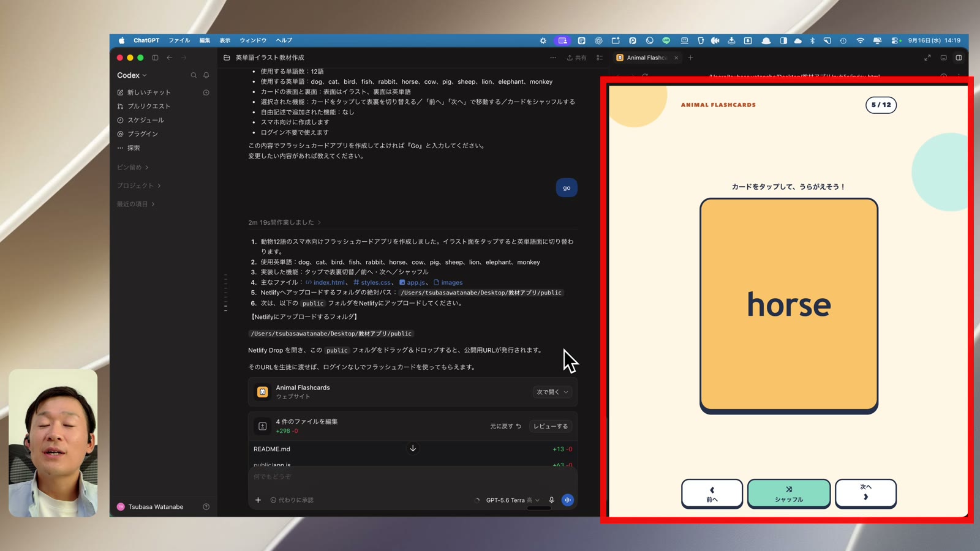Viewport: 980px width, 551px height.
Task: Go to next card with 次へ
Action: pos(865,493)
